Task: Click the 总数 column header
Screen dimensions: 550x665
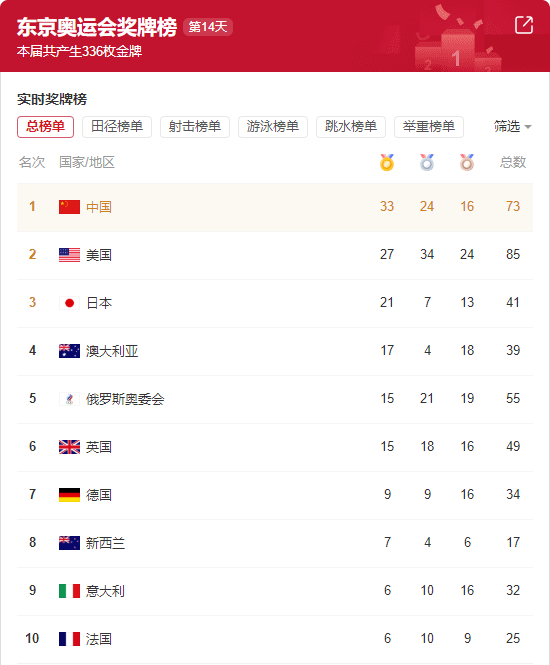Action: (513, 162)
